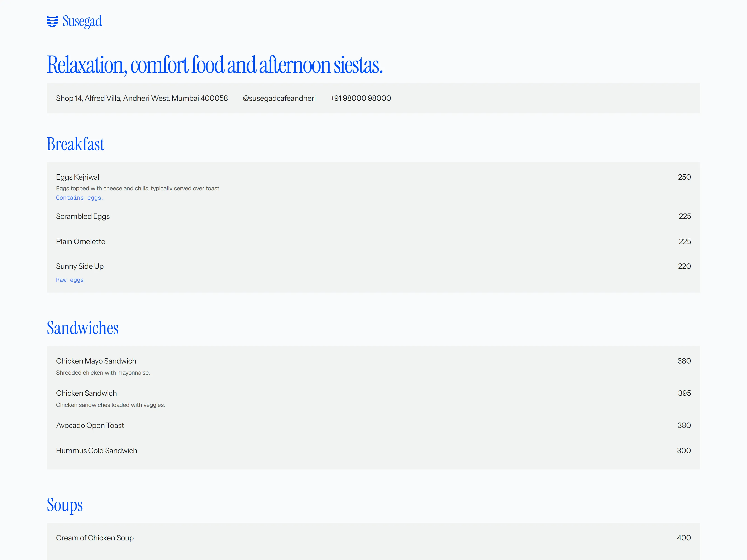This screenshot has width=747, height=560.
Task: Click the Susegad logo icon
Action: 52,21
